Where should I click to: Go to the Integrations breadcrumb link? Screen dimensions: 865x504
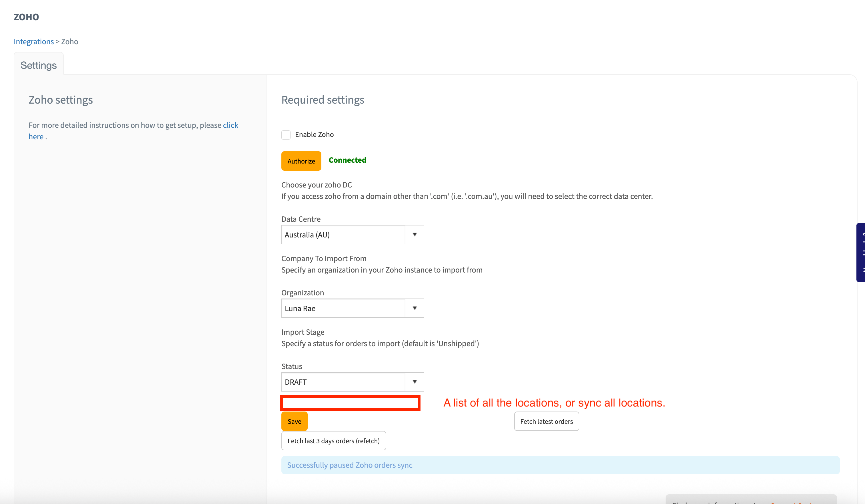[34, 41]
